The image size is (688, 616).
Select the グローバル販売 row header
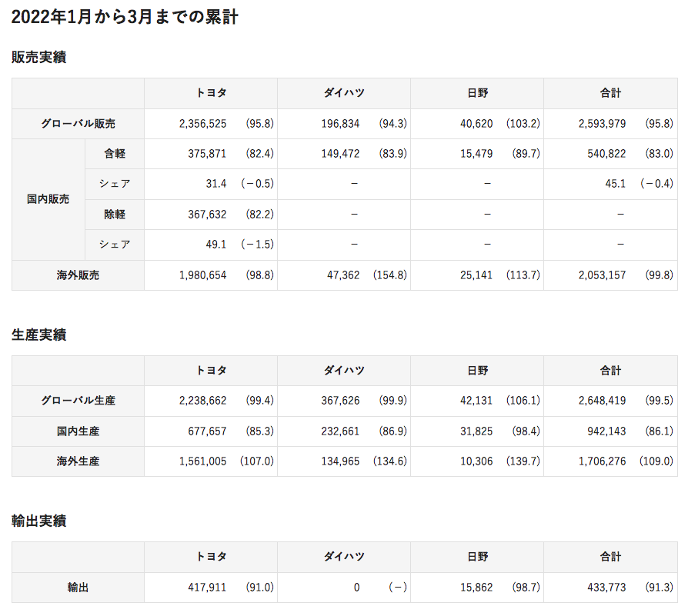click(78, 123)
